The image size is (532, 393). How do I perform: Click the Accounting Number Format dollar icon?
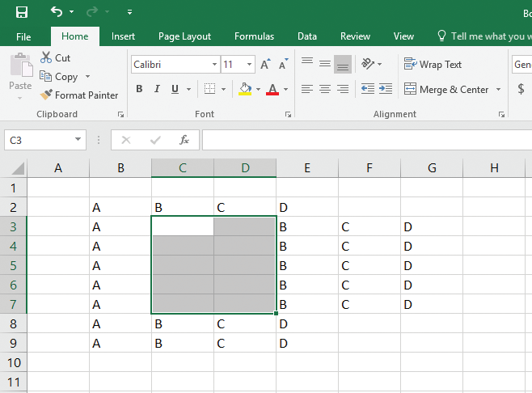521,89
